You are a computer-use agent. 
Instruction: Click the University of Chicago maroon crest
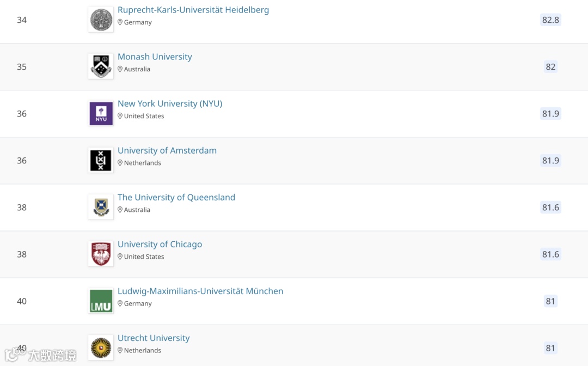(101, 254)
